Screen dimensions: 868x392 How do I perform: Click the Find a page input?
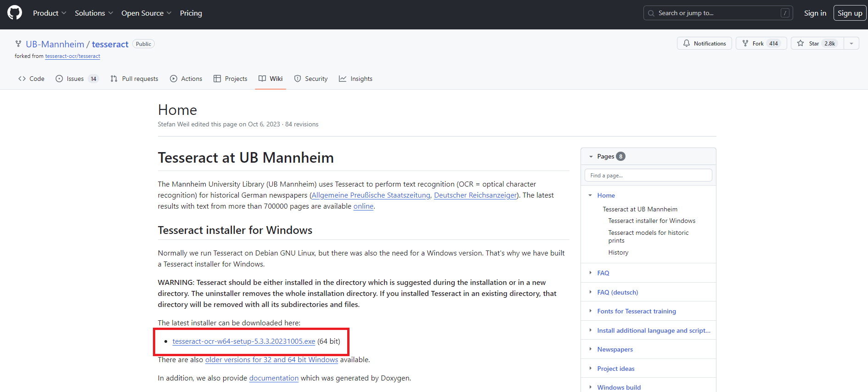coord(648,175)
